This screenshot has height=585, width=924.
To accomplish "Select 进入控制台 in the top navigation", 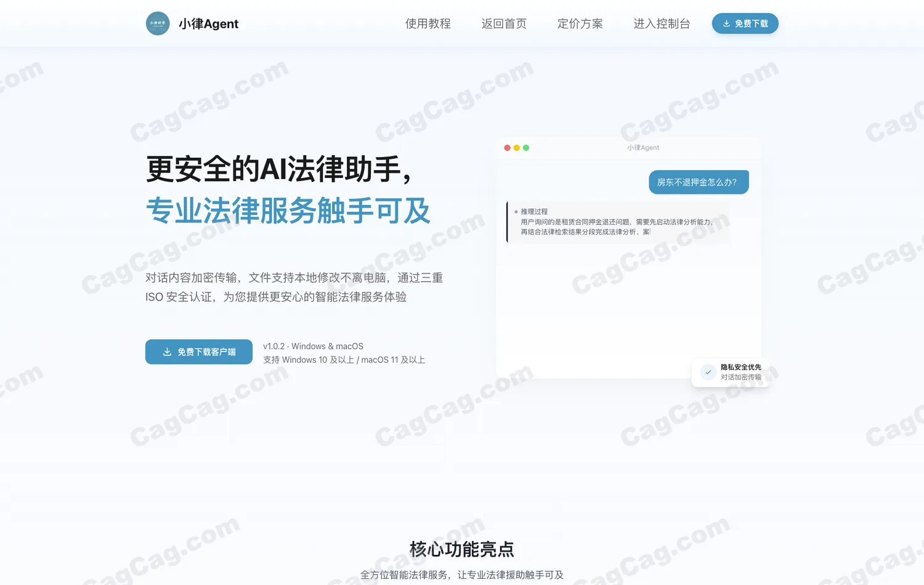I will tap(662, 23).
